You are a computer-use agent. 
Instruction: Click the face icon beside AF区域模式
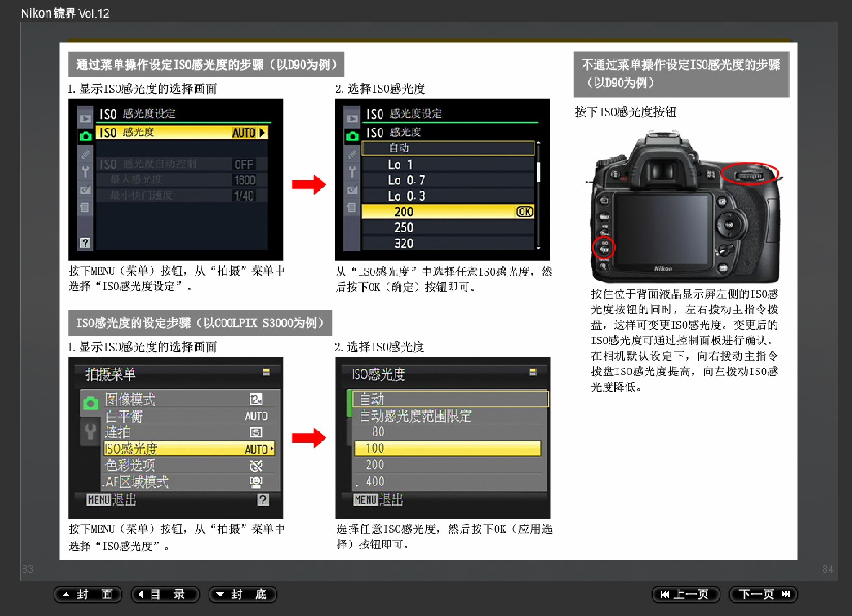[256, 482]
